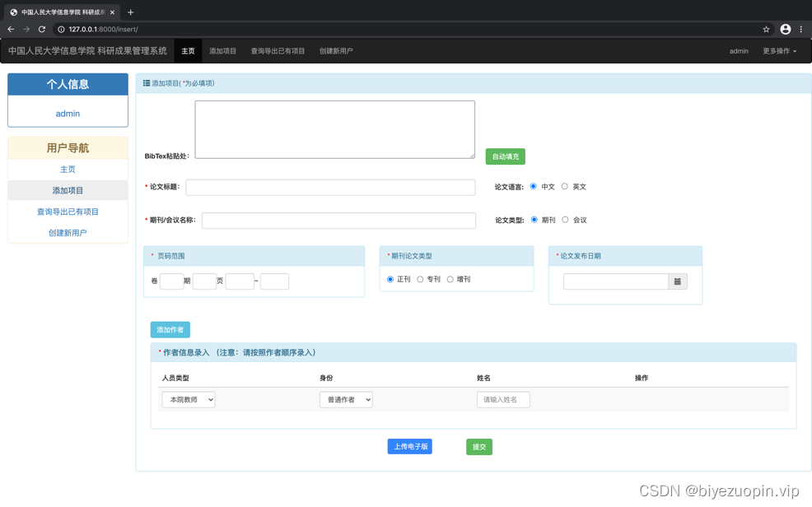The width and height of the screenshot is (812, 507).
Task: Click the list icon before 添加项目 panel title
Action: 147,82
